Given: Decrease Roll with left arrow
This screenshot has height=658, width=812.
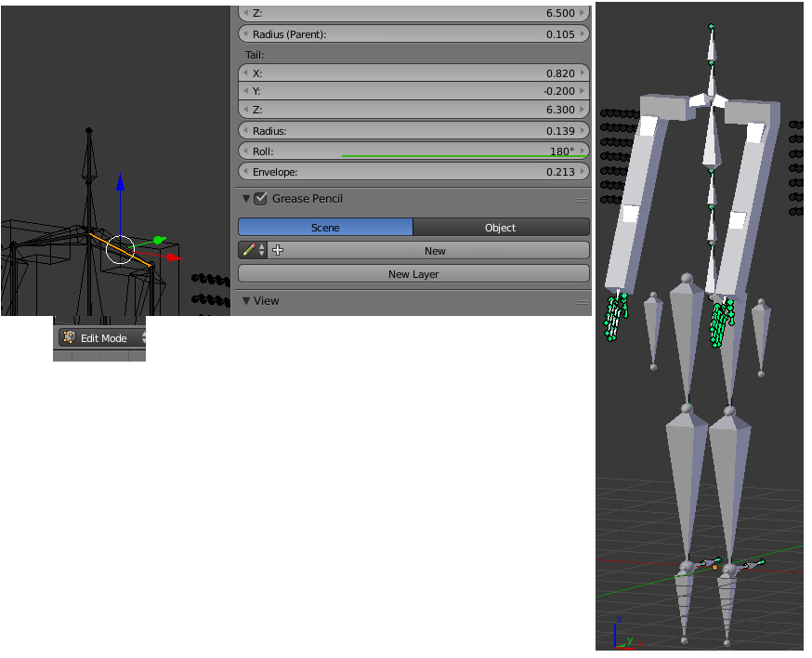Looking at the screenshot, I should point(246,151).
